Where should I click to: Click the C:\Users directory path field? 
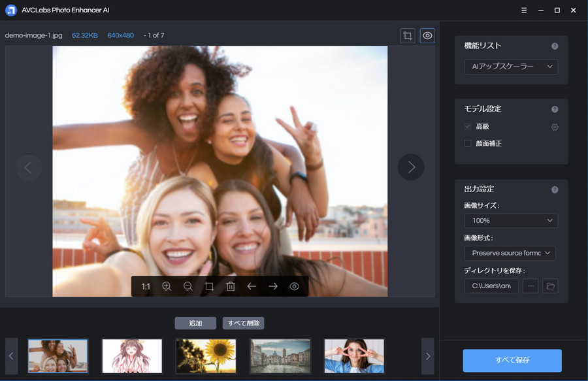coord(491,286)
